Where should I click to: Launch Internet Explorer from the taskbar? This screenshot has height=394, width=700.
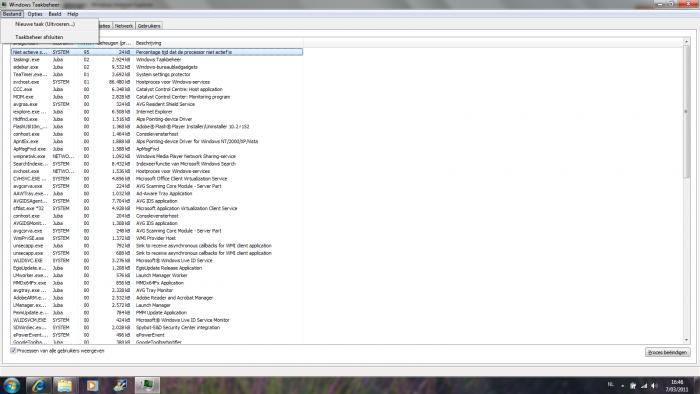tap(38, 385)
